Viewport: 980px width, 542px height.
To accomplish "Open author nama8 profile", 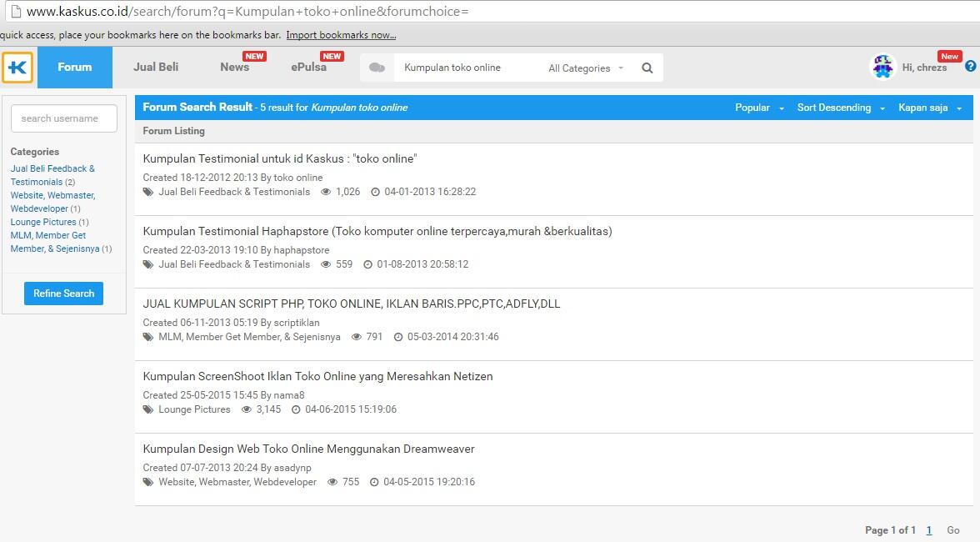I will coord(288,395).
